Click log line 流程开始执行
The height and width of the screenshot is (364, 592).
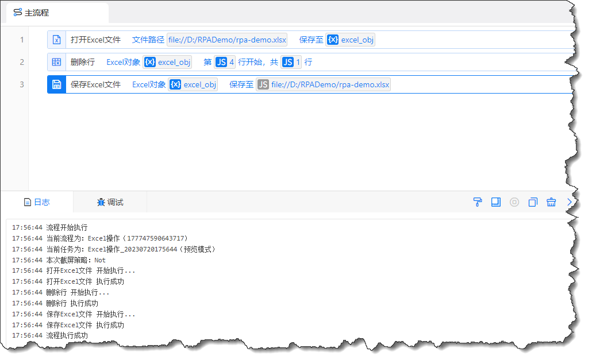49,227
